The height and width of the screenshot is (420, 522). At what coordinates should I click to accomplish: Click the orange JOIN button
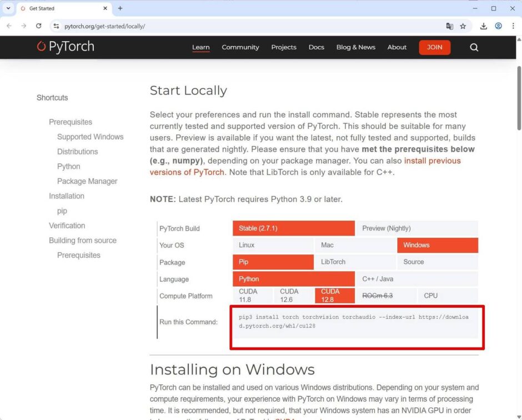[x=434, y=47]
